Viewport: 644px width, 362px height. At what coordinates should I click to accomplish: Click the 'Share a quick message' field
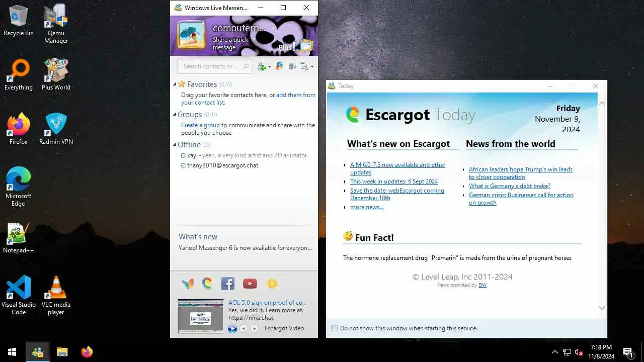230,43
